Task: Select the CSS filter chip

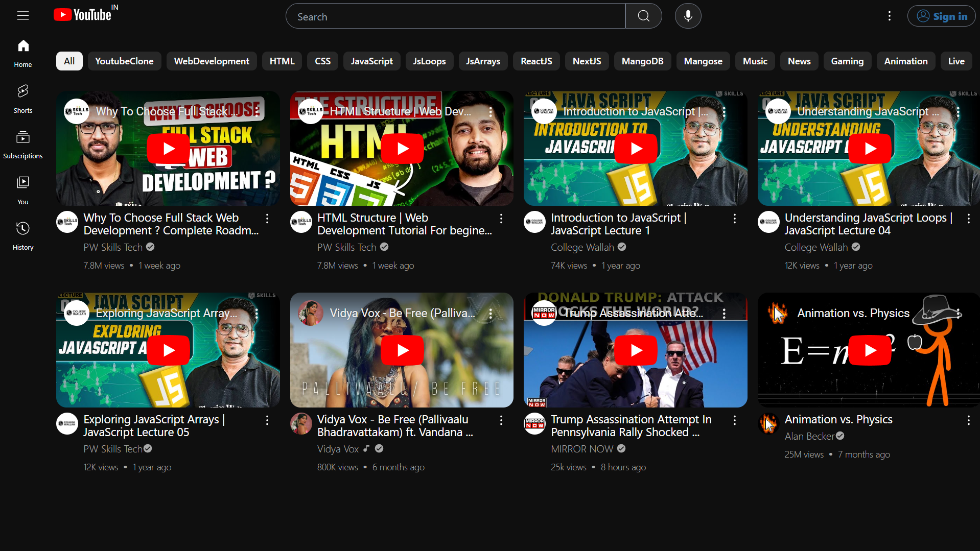Action: [323, 61]
